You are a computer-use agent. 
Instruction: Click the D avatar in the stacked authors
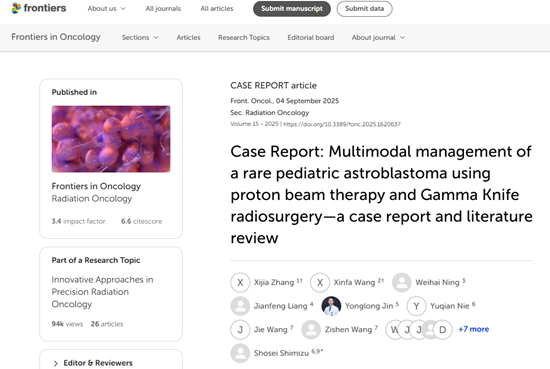(442, 330)
